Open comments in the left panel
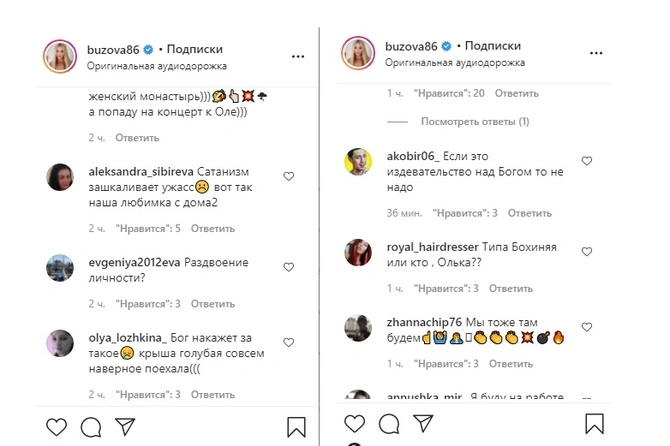670x446 pixels. 91,426
